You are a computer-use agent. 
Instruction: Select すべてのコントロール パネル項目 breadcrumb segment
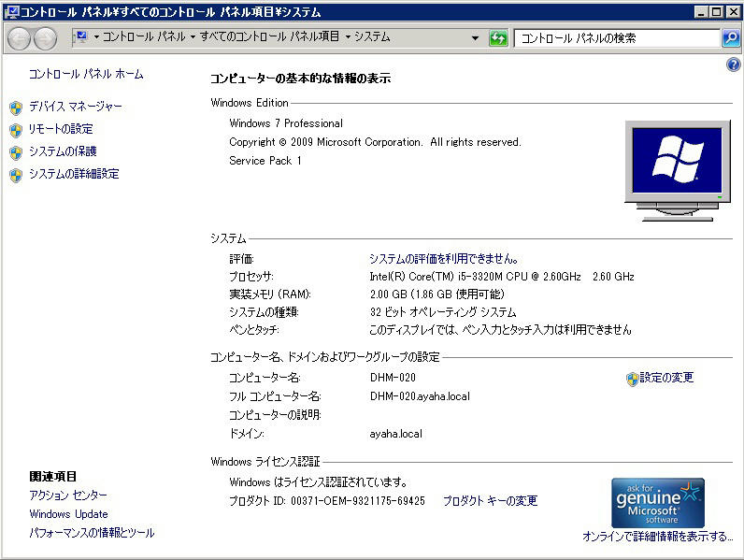pyautogui.click(x=269, y=36)
